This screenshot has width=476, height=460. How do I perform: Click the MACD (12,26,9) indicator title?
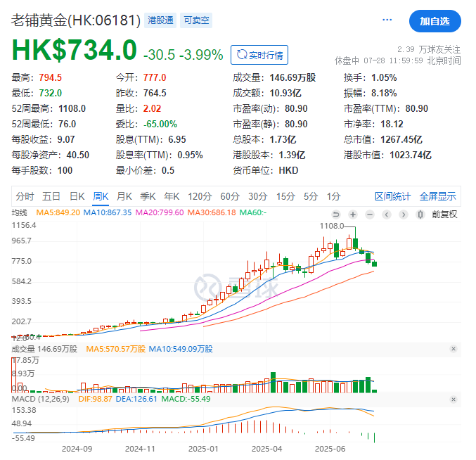pos(40,399)
